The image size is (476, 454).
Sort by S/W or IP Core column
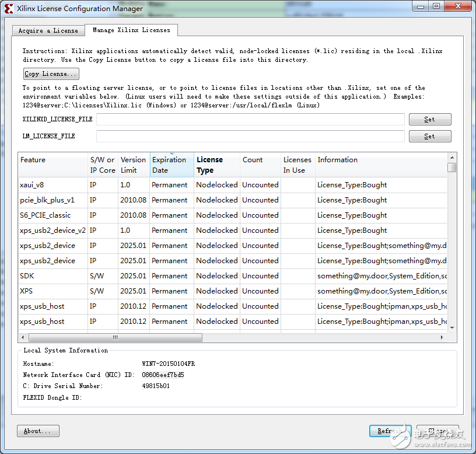pyautogui.click(x=103, y=165)
